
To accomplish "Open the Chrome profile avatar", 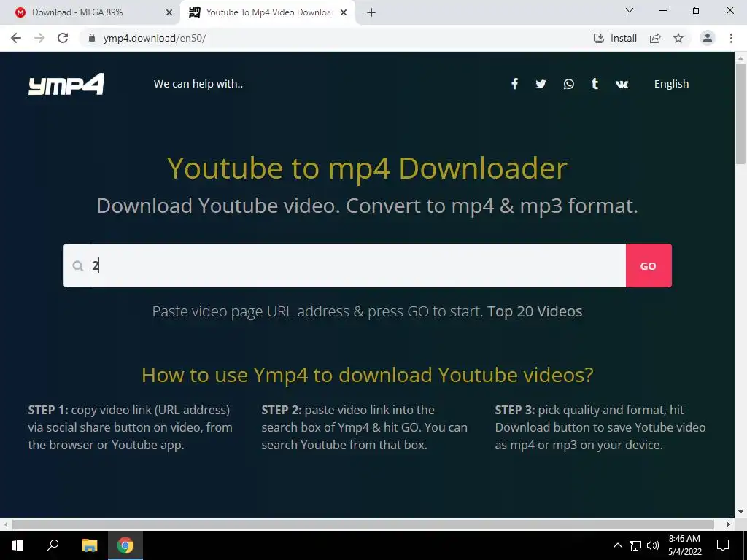I will 708,38.
